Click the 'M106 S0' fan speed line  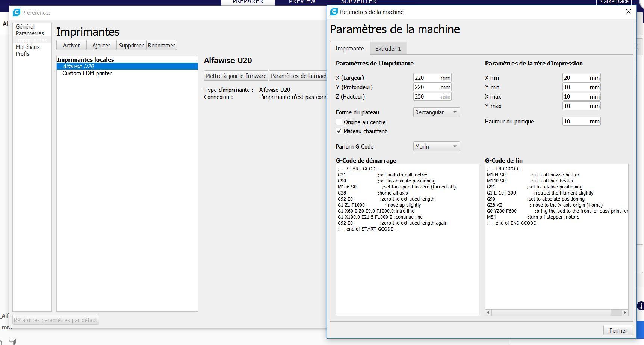point(397,187)
